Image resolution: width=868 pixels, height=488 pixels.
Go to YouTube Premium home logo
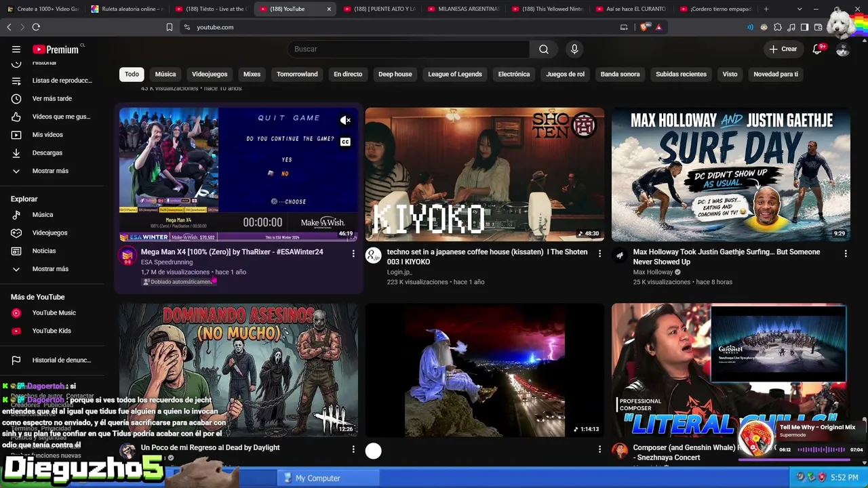[56, 49]
